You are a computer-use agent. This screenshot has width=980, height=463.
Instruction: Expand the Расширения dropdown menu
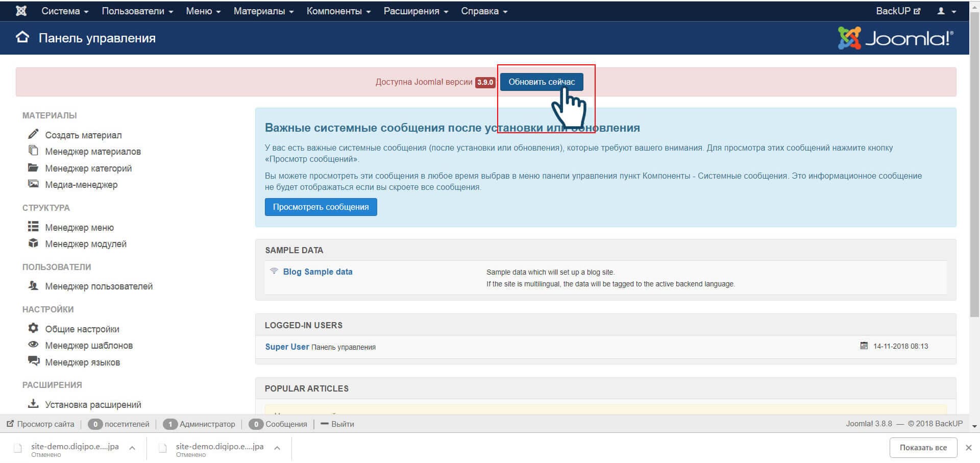point(415,11)
